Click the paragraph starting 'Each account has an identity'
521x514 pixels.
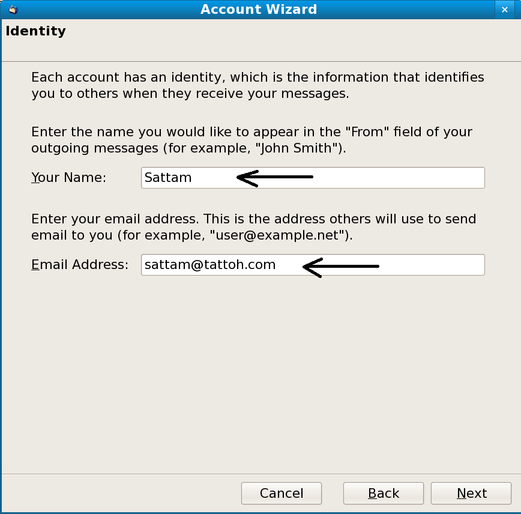pos(257,85)
